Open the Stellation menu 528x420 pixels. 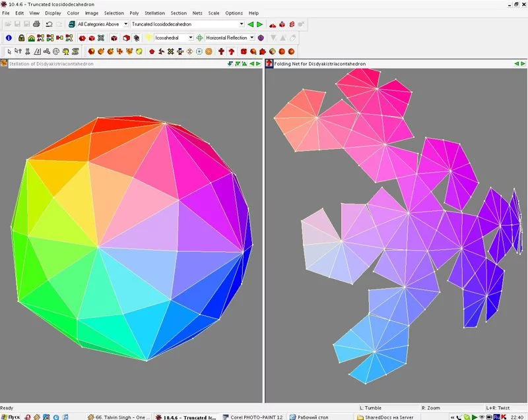154,13
